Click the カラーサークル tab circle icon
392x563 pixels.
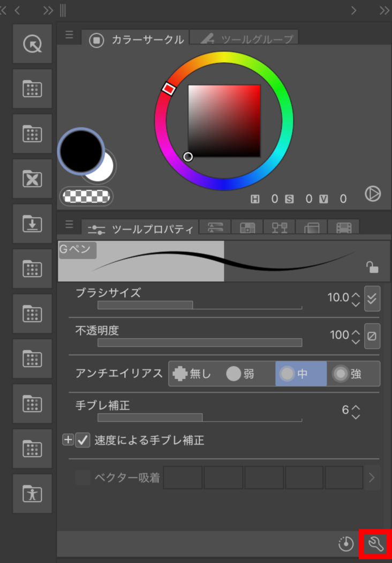96,40
